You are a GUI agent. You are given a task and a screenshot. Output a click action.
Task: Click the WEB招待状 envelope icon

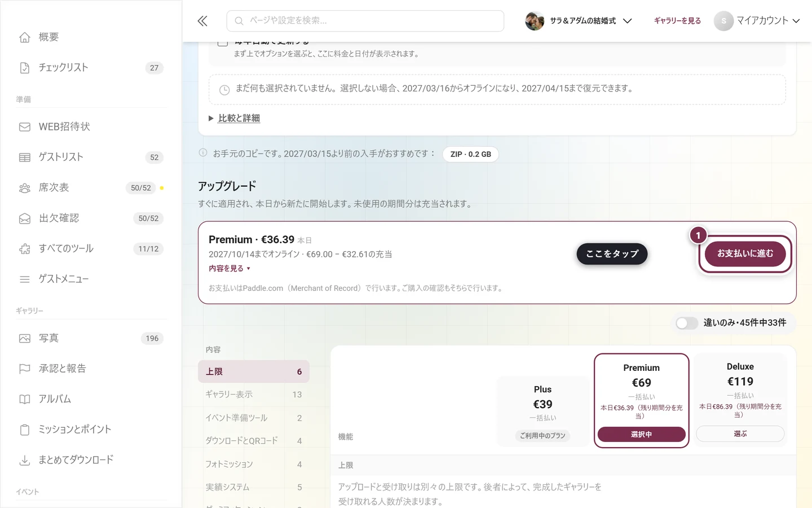25,127
